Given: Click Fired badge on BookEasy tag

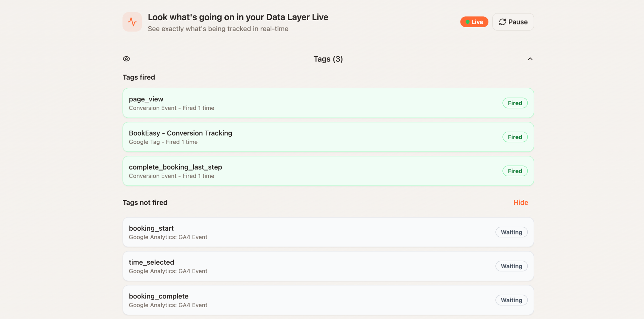Looking at the screenshot, I should pyautogui.click(x=515, y=137).
